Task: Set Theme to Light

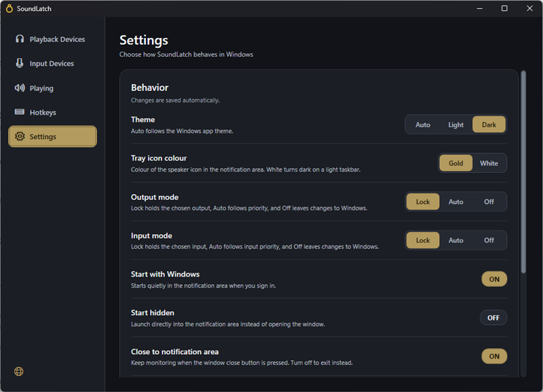Action: click(455, 125)
